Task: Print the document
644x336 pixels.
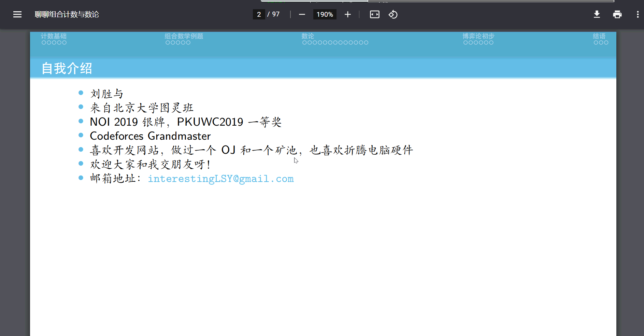Action: point(617,14)
